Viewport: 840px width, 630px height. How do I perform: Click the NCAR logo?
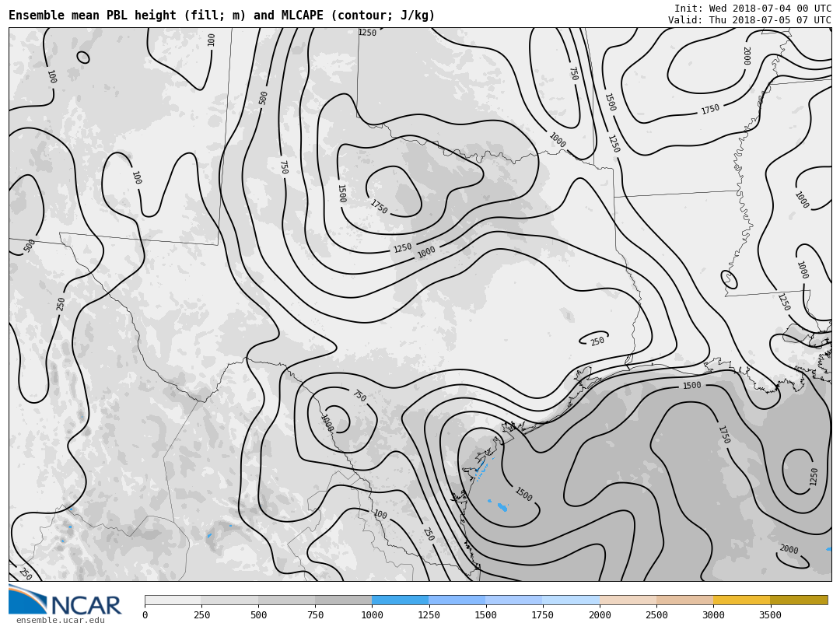click(x=65, y=600)
